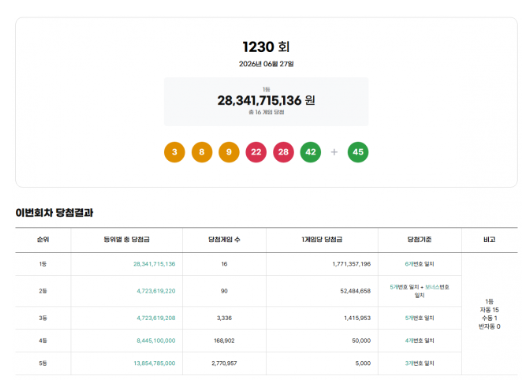The width and height of the screenshot is (526, 382).
Task: Click the 5등 winning games count '2,770,957'
Action: point(224,363)
